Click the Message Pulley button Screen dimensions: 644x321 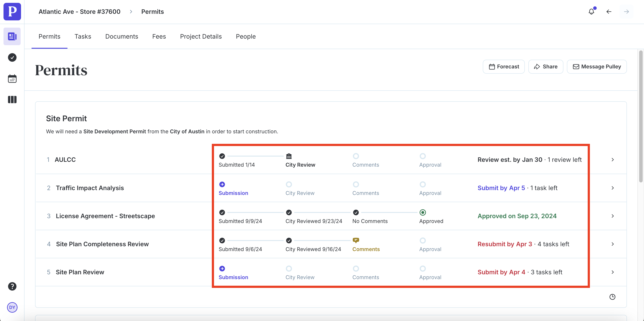pos(597,67)
